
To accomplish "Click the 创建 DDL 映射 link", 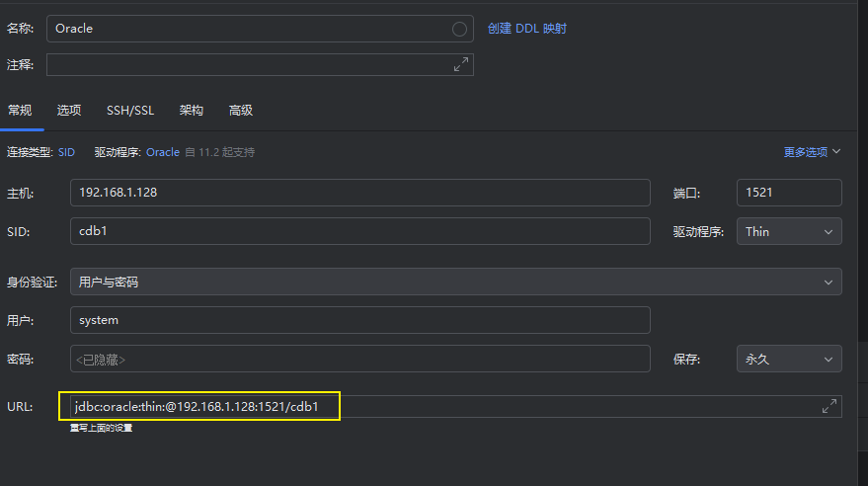I will tap(527, 29).
